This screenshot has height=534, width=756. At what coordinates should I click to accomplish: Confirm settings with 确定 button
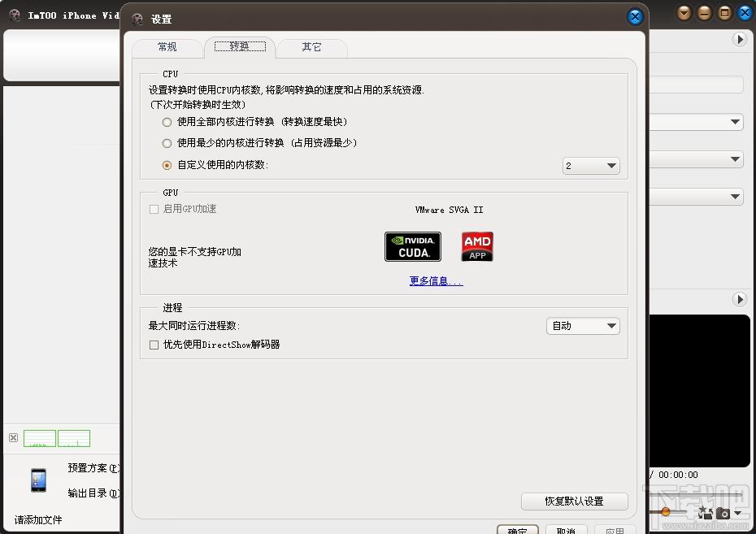(517, 529)
